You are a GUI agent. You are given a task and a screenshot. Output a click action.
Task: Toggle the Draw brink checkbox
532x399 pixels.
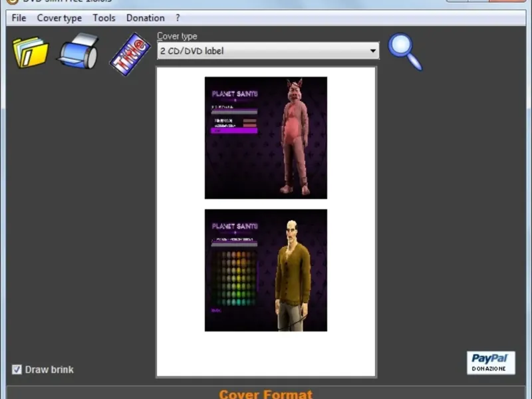pyautogui.click(x=17, y=370)
